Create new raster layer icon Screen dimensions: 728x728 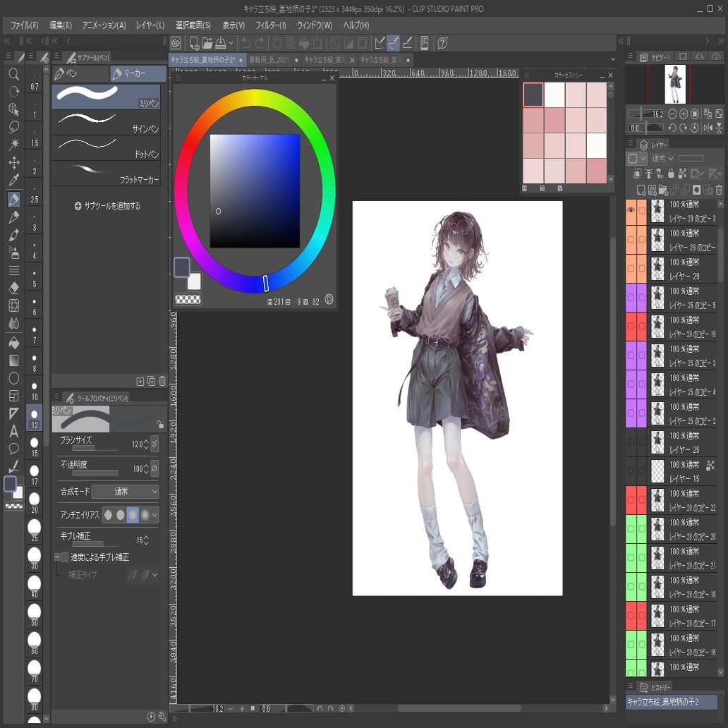(x=641, y=190)
